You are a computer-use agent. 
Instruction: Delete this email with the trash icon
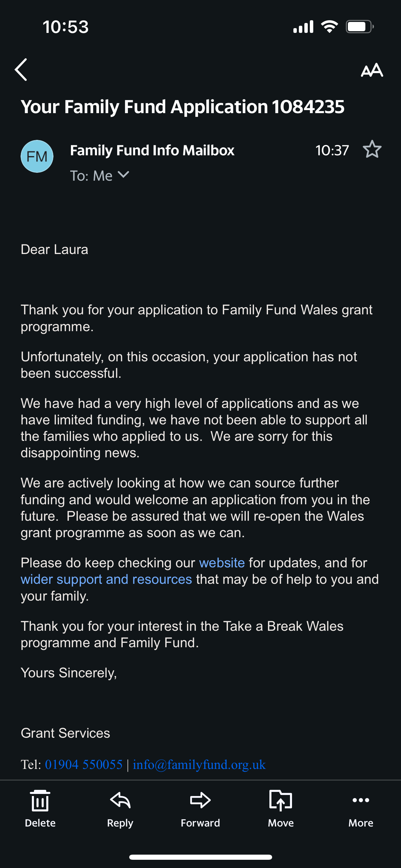(40, 808)
